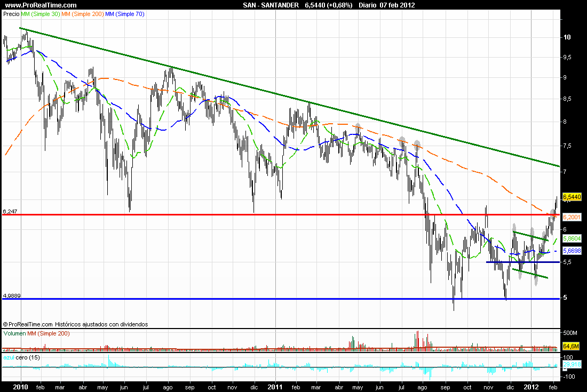Select the yellow 6,5440 current price tag
The height and width of the screenshot is (392, 587).
coord(572,197)
